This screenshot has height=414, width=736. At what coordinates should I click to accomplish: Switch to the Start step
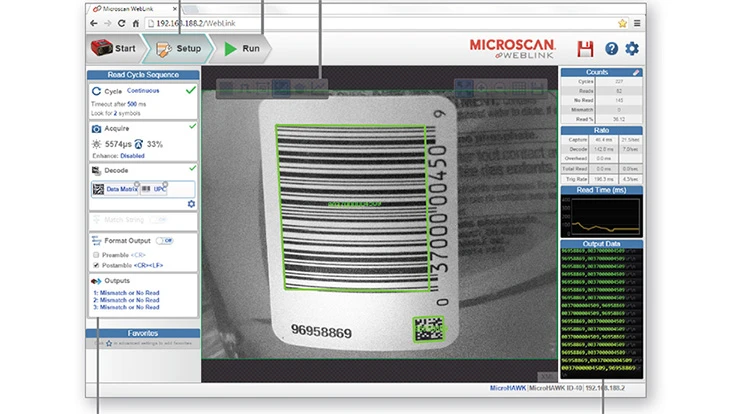coord(113,48)
